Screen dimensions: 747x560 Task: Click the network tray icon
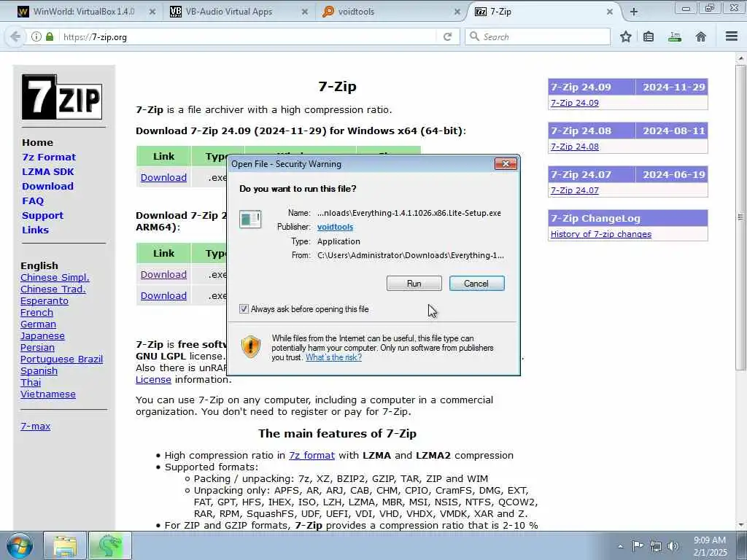point(656,546)
